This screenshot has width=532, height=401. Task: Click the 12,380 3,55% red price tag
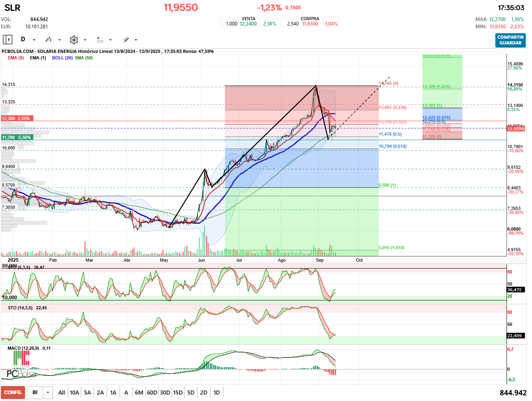point(17,118)
